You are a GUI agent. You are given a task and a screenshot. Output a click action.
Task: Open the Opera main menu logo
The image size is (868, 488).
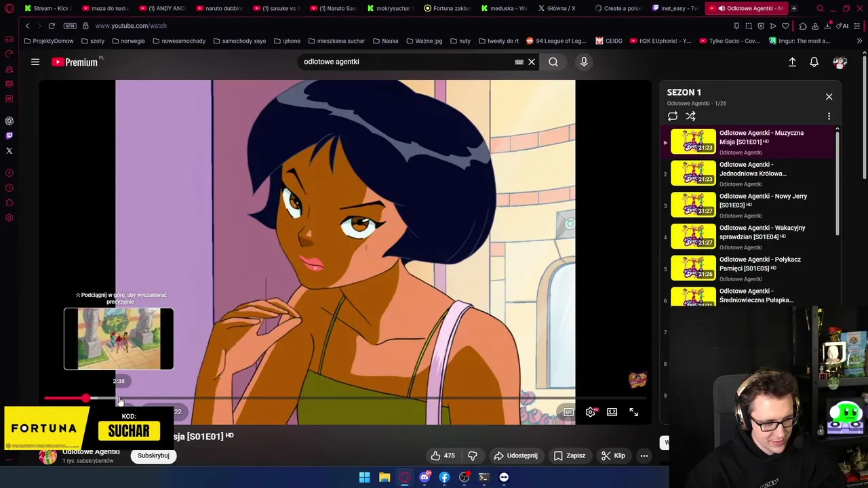[x=9, y=8]
